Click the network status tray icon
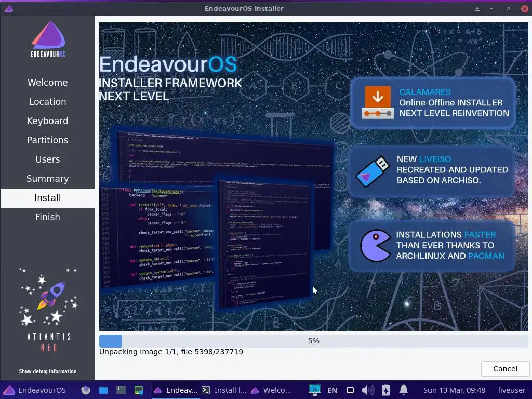This screenshot has width=532, height=399. (315, 390)
